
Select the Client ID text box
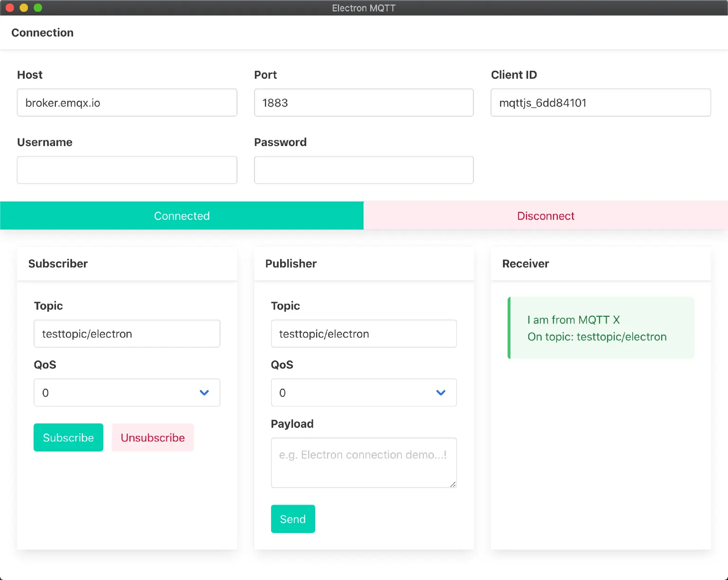coord(601,102)
